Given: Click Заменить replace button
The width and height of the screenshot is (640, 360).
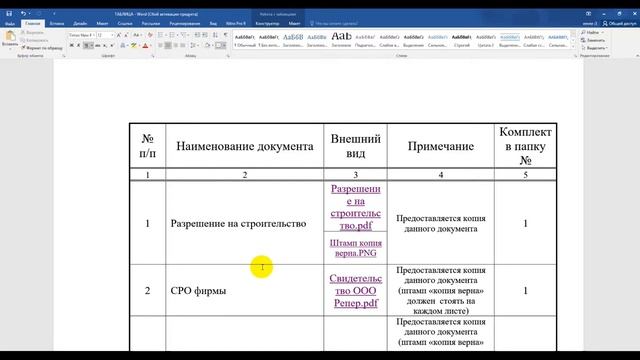Looking at the screenshot, I should click(x=593, y=40).
